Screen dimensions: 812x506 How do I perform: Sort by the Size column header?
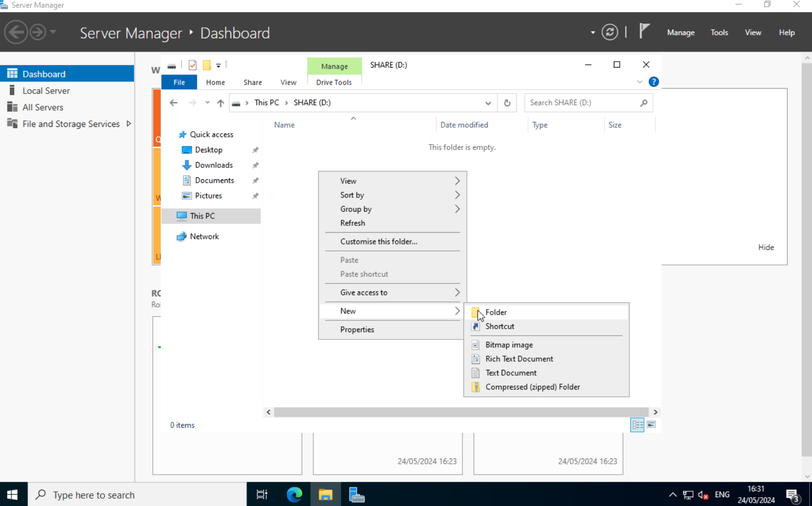tap(629, 125)
